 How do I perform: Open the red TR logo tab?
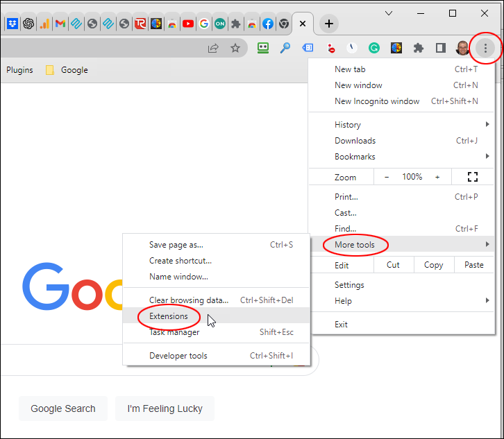pos(140,24)
